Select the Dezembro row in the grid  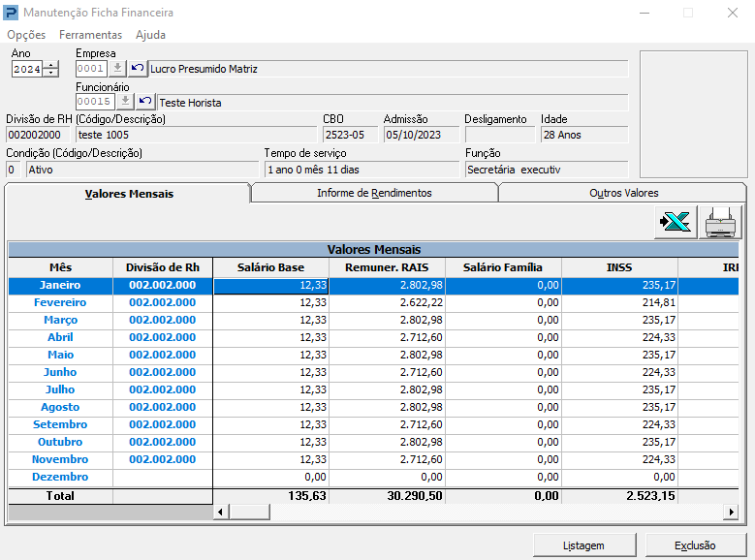click(60, 477)
